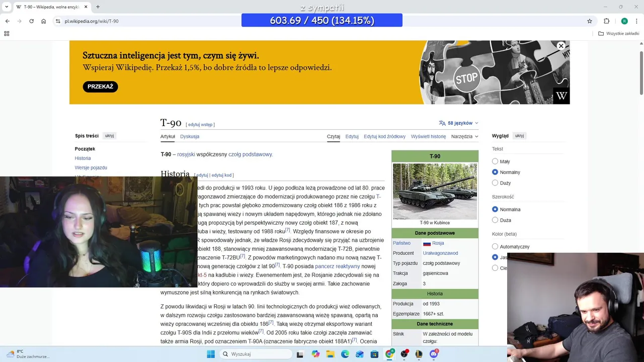644x362 pixels.
Task: Select the Duży text size
Action: coord(495,183)
